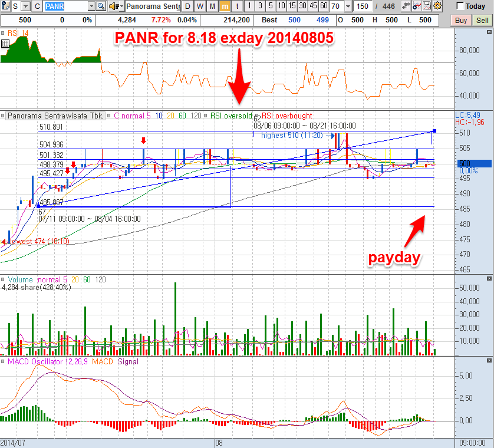Click the 510,891 trend line handle
The image size is (494, 448).
(x=434, y=130)
